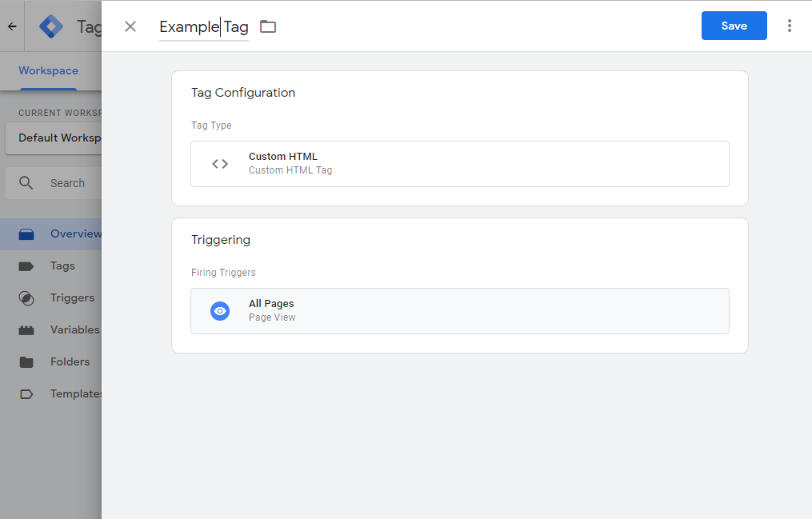Viewport: 812px width, 519px height.
Task: Click the back arrow in top-left corner
Action: point(12,26)
